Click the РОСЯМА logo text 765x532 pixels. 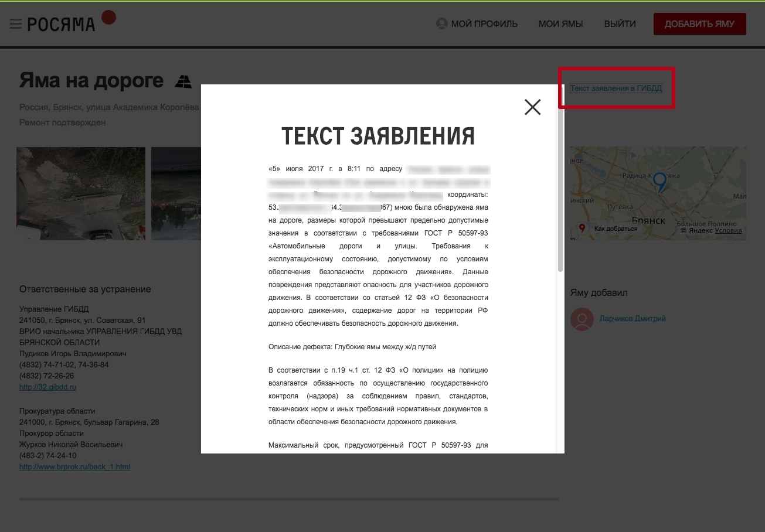[x=61, y=25]
